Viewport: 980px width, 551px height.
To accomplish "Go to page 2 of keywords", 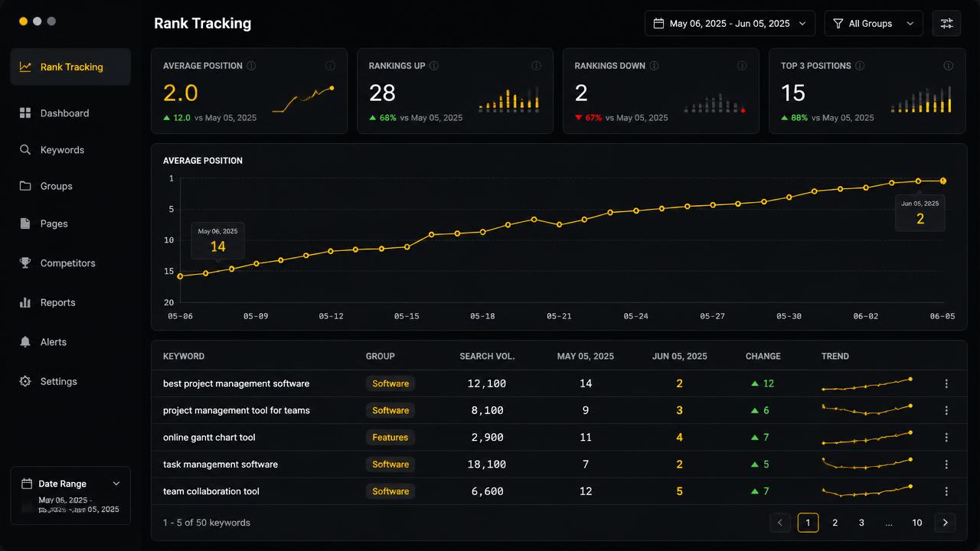I will coord(835,523).
